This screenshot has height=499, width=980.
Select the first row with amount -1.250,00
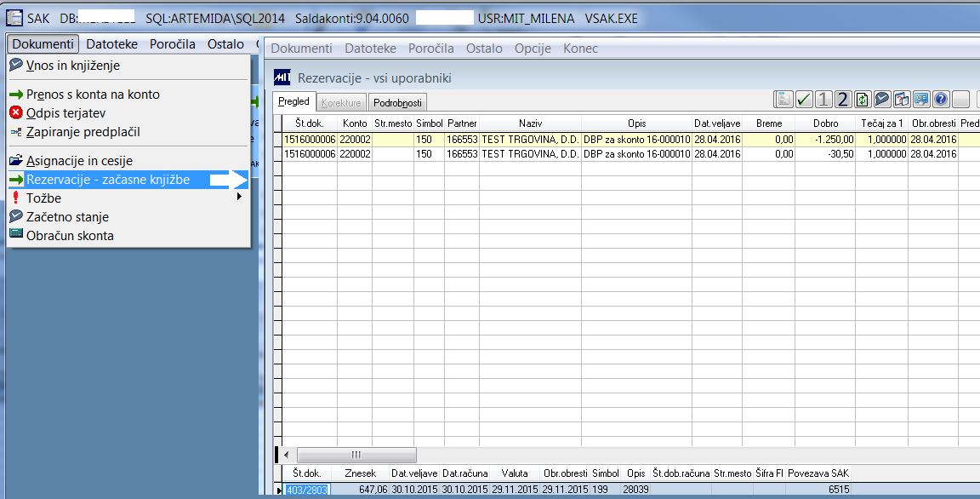click(625, 140)
